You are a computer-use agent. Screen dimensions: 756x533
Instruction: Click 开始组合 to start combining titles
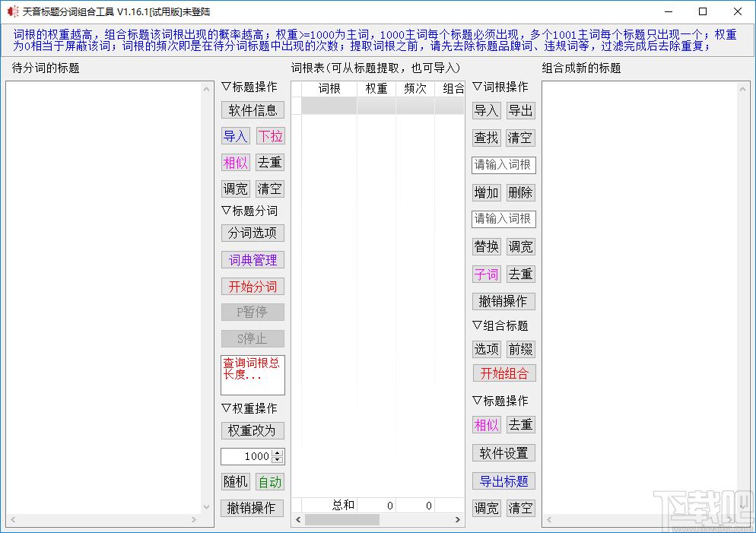tap(503, 373)
